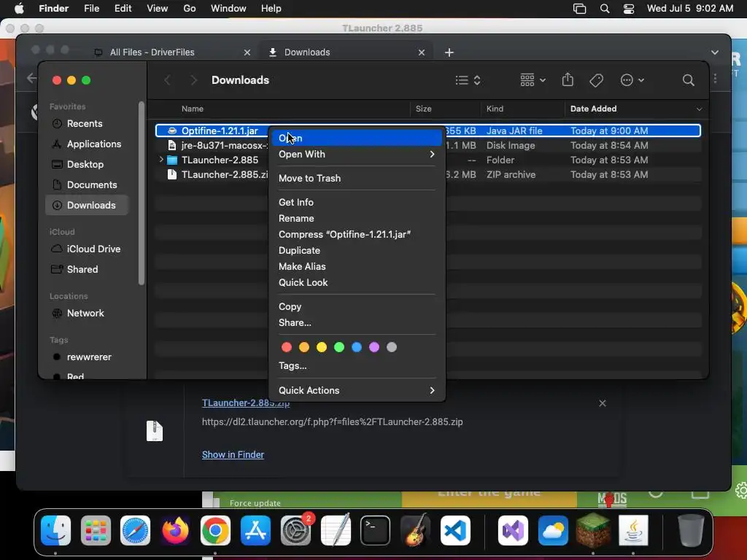The width and height of the screenshot is (747, 560).
Task: Open the cloud weather app in the dock
Action: coord(553,530)
